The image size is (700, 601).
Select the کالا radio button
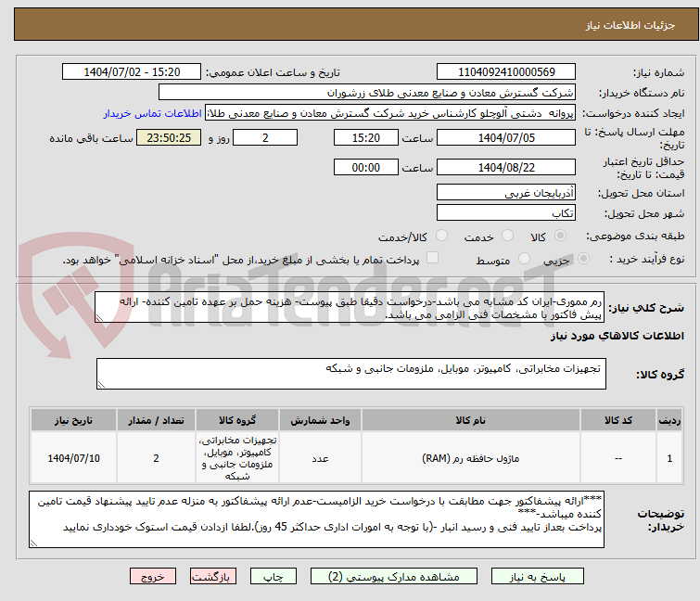click(x=560, y=236)
